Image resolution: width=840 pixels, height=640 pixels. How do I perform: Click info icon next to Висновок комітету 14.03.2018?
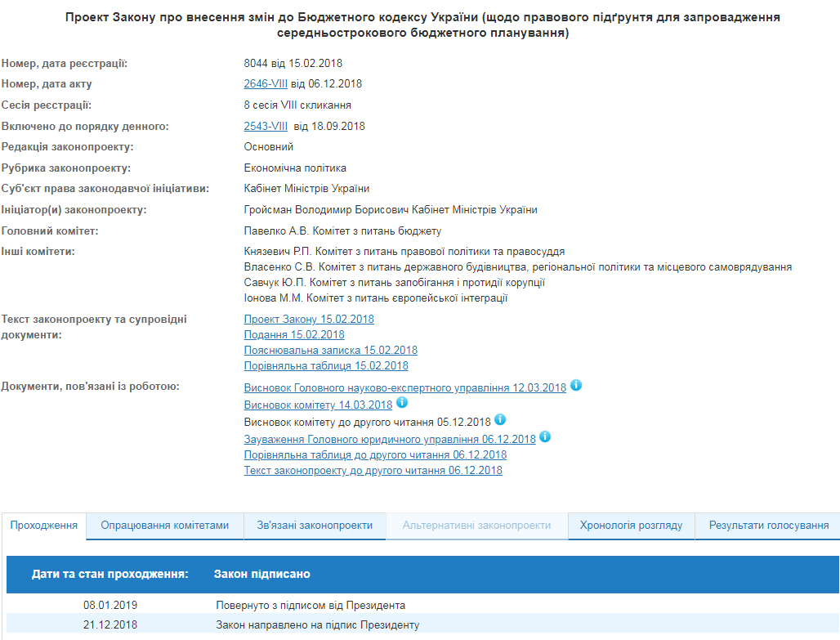click(x=402, y=403)
